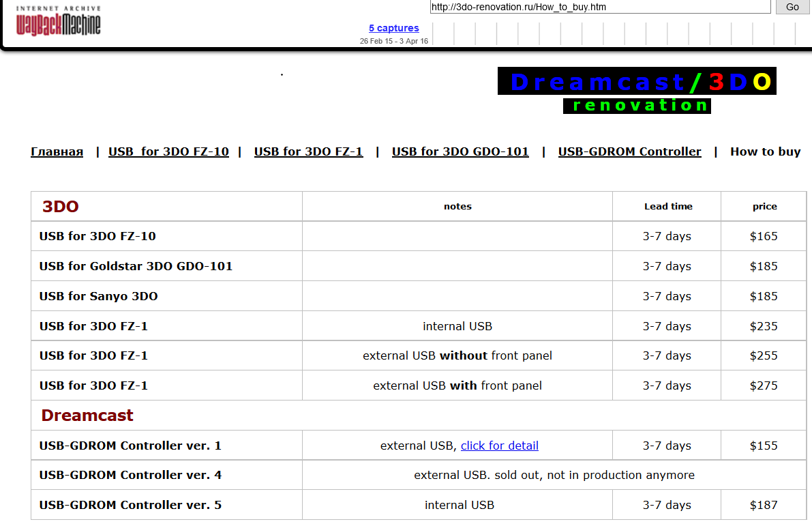The width and height of the screenshot is (812, 524).
Task: Follow the click for detail link
Action: click(x=499, y=446)
